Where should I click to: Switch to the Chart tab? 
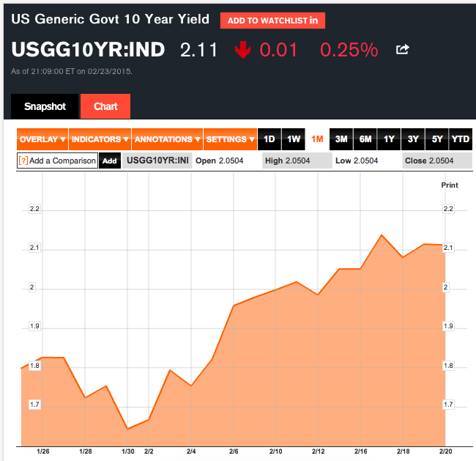[105, 106]
